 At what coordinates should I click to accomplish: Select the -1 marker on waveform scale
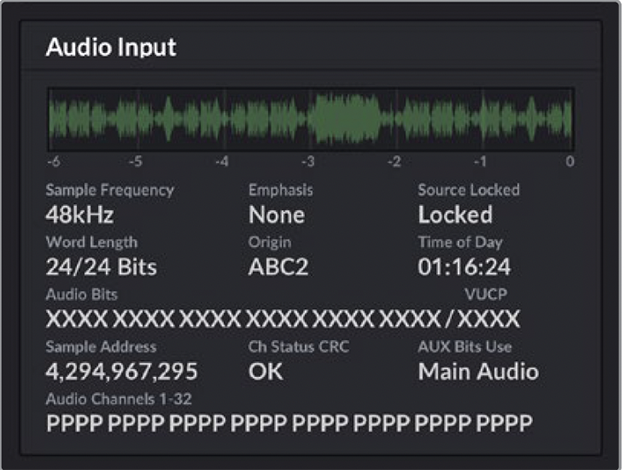(481, 161)
